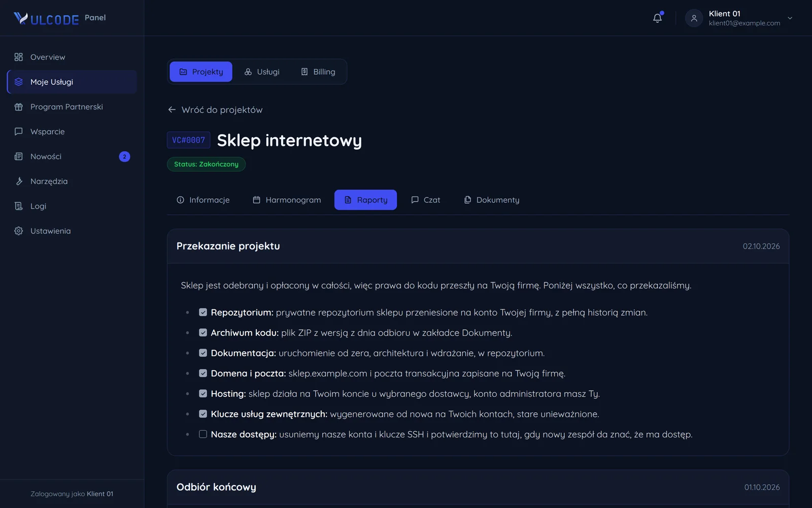This screenshot has width=812, height=508.
Task: Toggle the Dokumentacja checkbox
Action: click(203, 353)
